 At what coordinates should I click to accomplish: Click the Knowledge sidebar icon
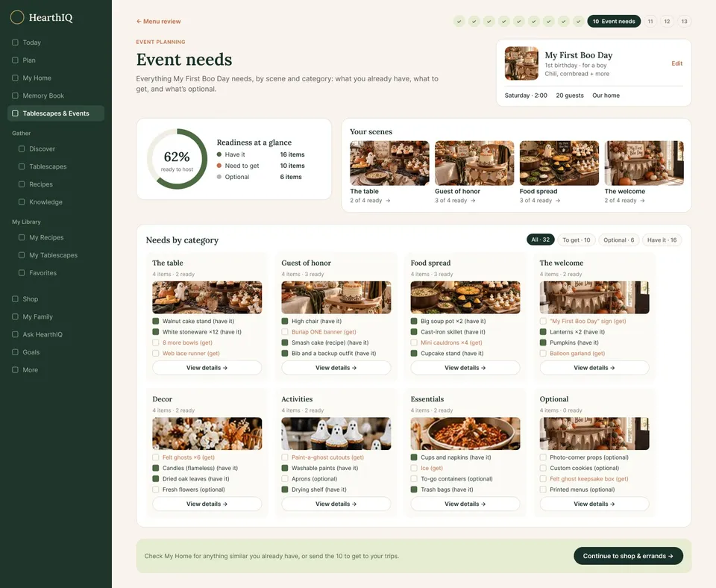tap(22, 202)
